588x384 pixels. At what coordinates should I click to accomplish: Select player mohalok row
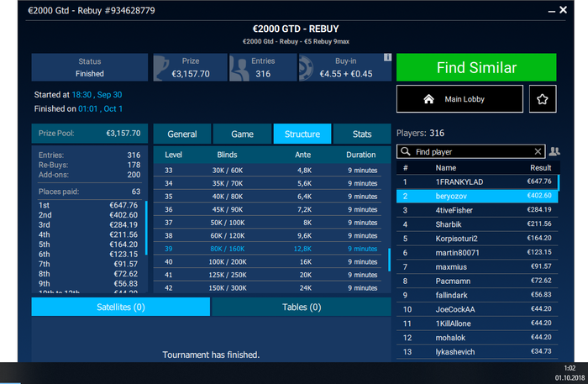[x=477, y=338]
